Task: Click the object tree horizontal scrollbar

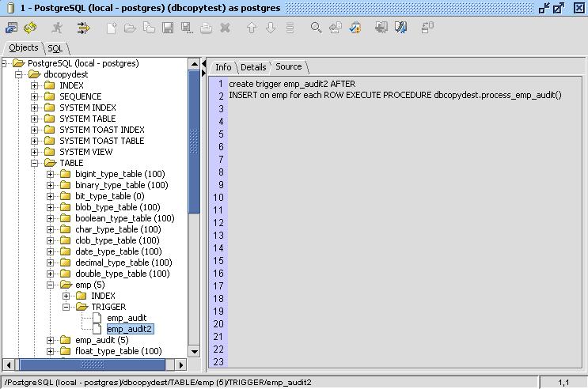Action: pos(95,364)
